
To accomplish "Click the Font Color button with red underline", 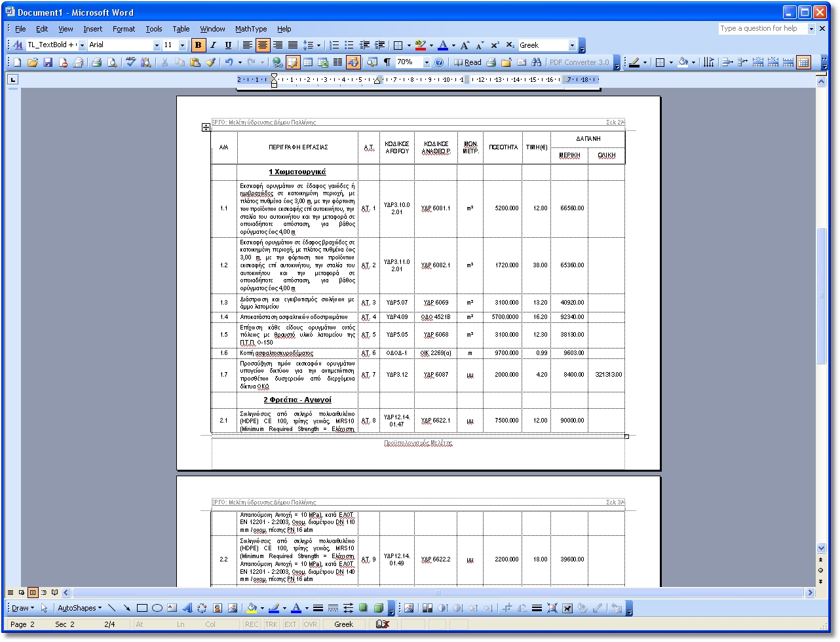I will click(443, 45).
